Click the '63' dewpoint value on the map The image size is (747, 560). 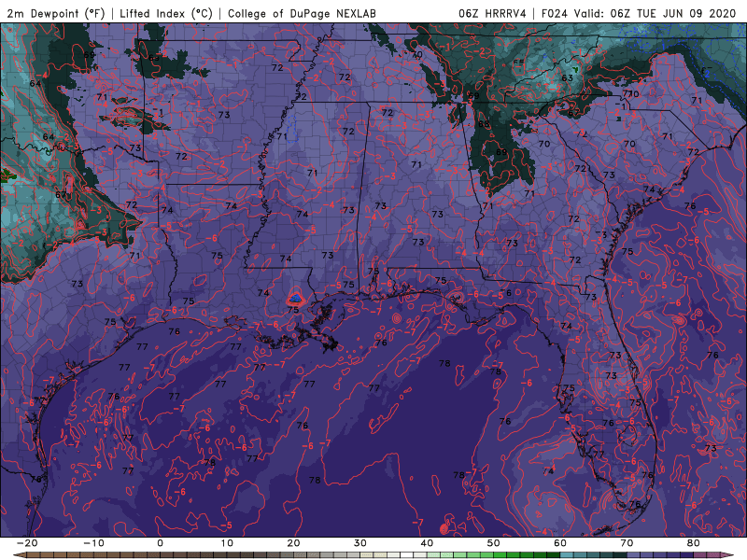click(567, 78)
